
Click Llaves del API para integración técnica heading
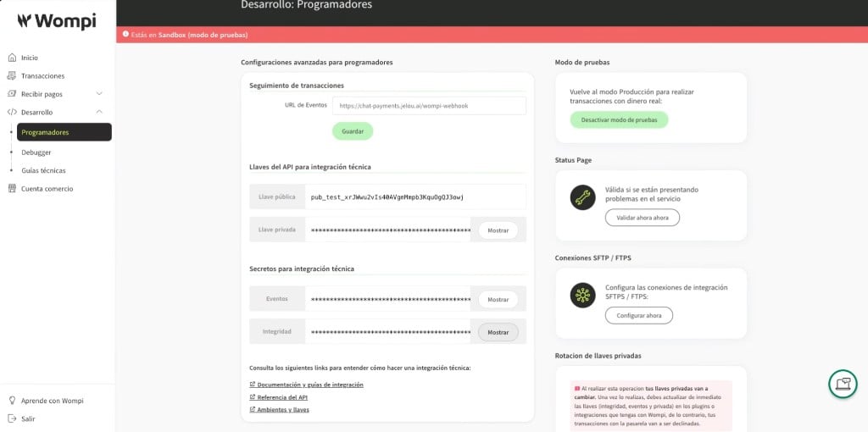coord(310,167)
